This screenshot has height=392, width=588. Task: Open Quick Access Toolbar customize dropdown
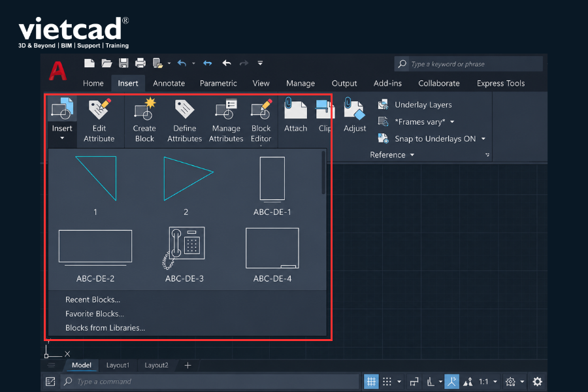(x=260, y=63)
